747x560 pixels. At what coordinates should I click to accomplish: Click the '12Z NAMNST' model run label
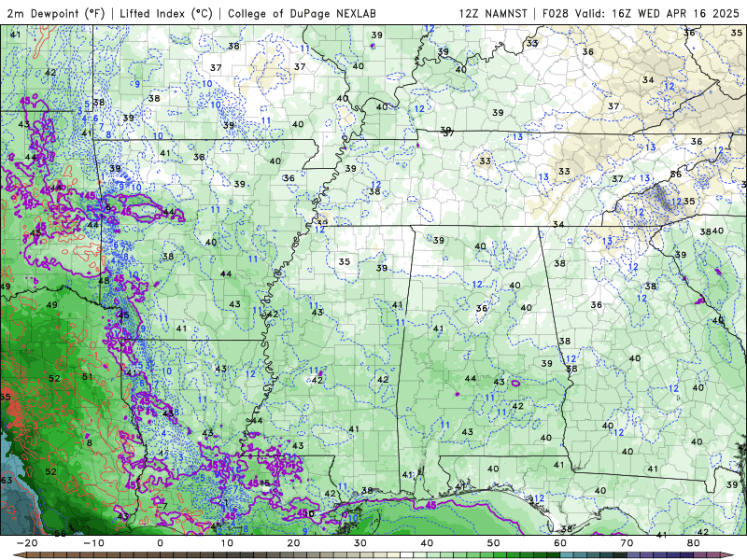(x=493, y=13)
